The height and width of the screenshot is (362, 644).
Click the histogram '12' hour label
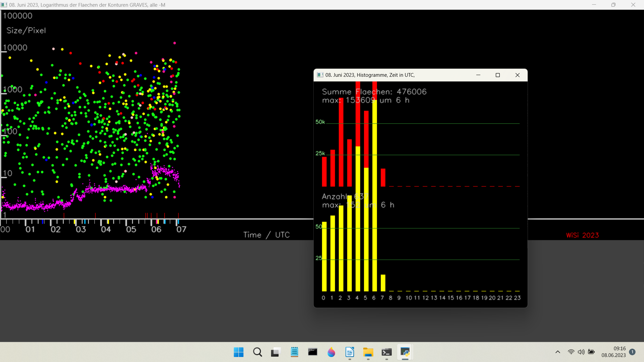(x=425, y=298)
